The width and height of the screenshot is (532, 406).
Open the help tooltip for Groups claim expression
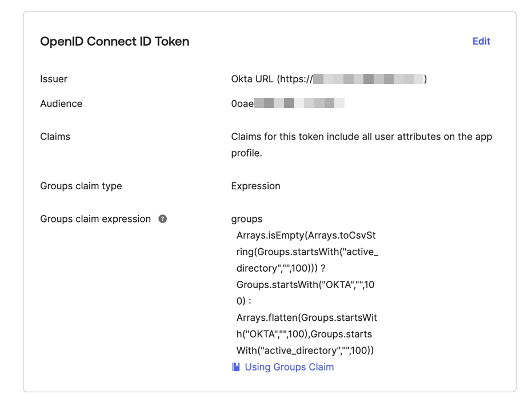click(162, 218)
